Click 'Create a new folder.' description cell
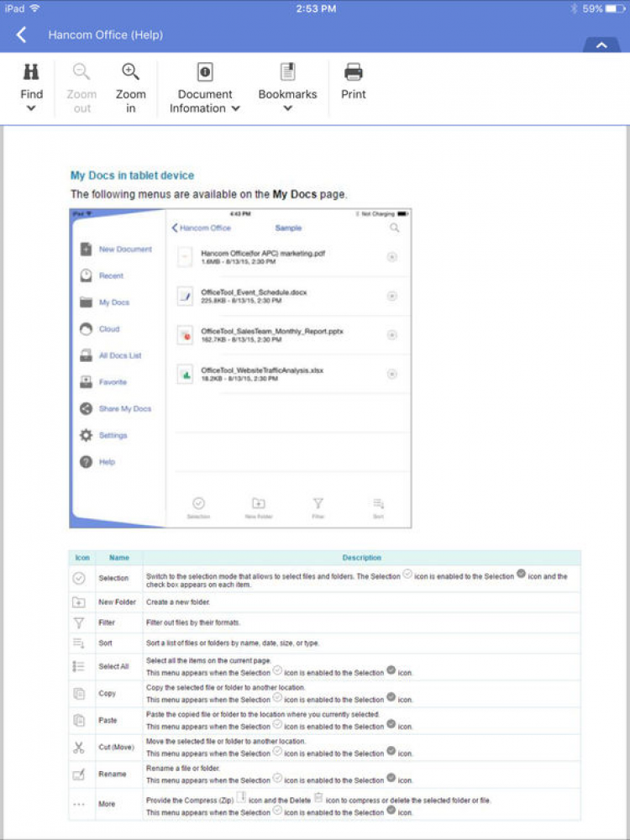This screenshot has height=840, width=630. coord(361,602)
